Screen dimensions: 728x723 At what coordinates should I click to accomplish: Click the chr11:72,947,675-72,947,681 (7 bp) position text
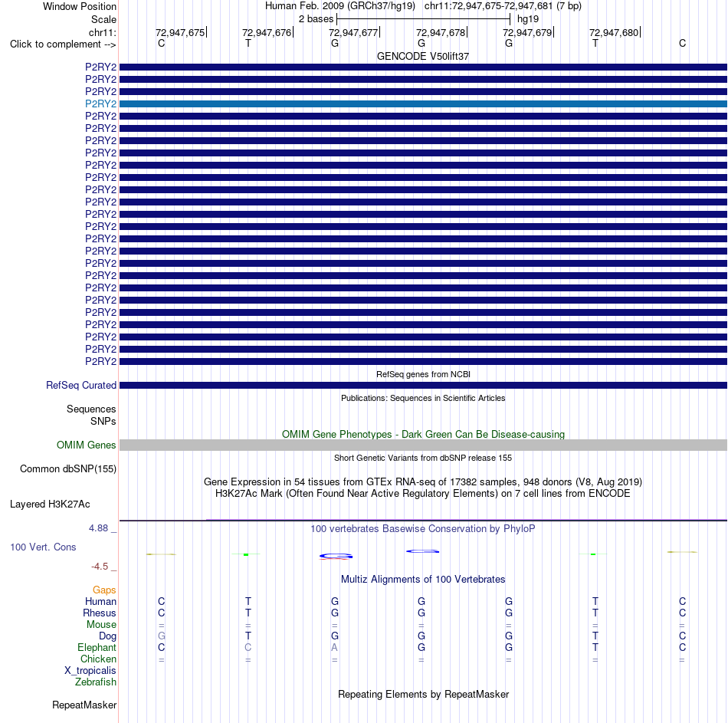(x=503, y=6)
